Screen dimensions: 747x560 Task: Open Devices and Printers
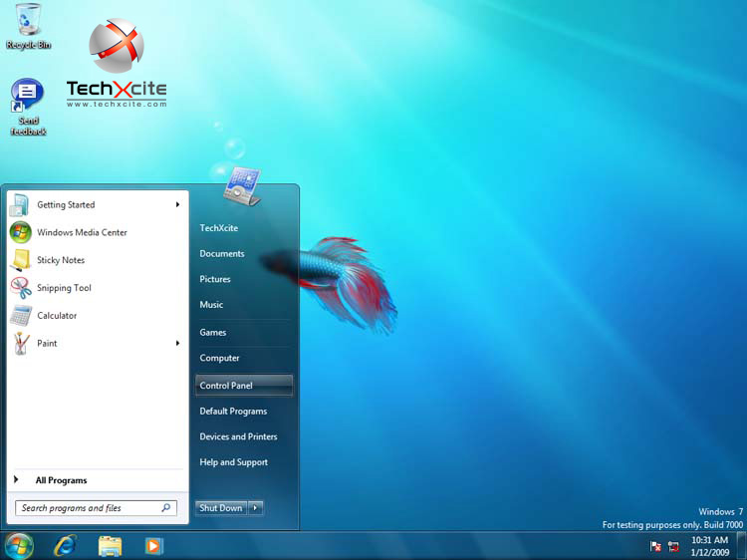pos(238,436)
